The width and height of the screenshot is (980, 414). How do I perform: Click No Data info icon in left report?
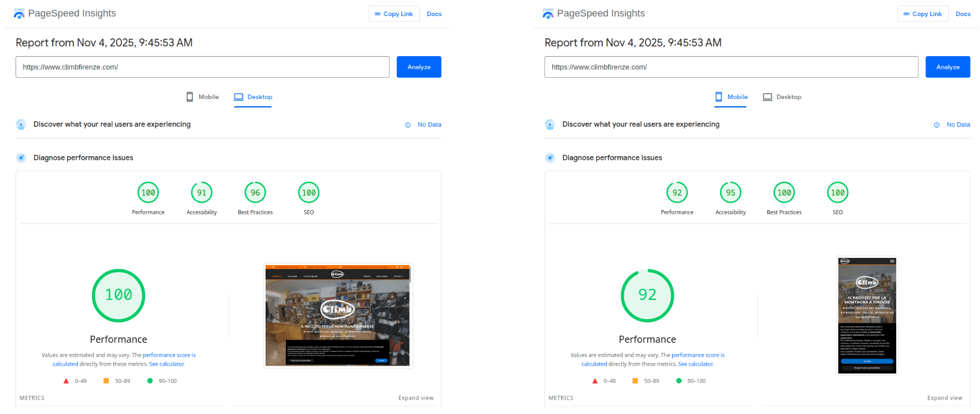click(408, 124)
